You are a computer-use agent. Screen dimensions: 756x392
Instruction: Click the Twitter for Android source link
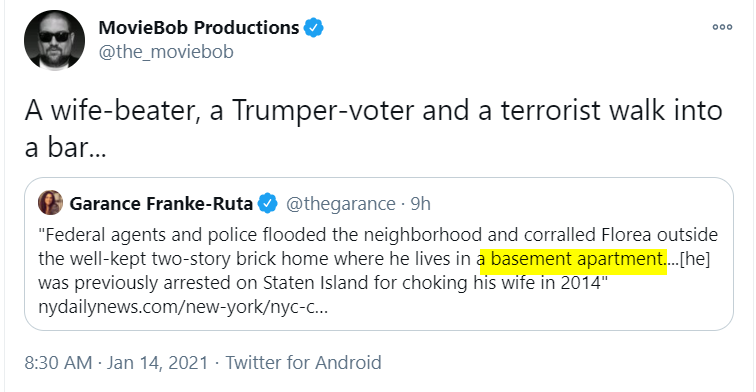[x=303, y=363]
